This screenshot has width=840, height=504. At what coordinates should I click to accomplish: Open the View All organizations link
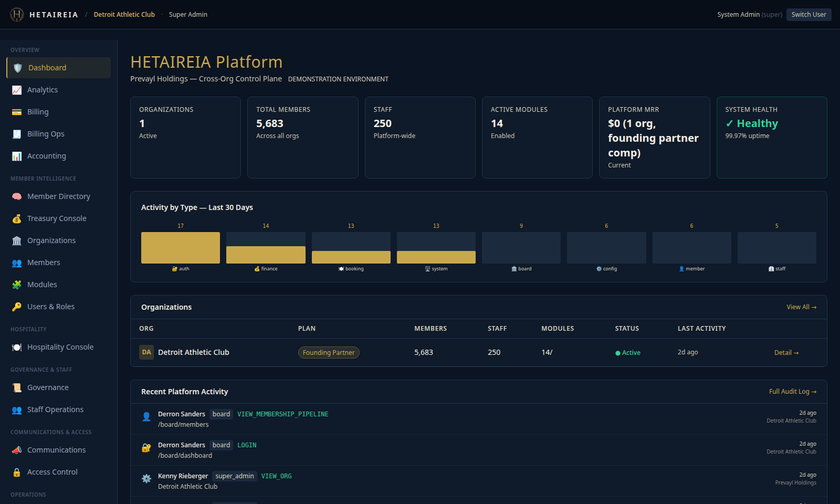801,307
